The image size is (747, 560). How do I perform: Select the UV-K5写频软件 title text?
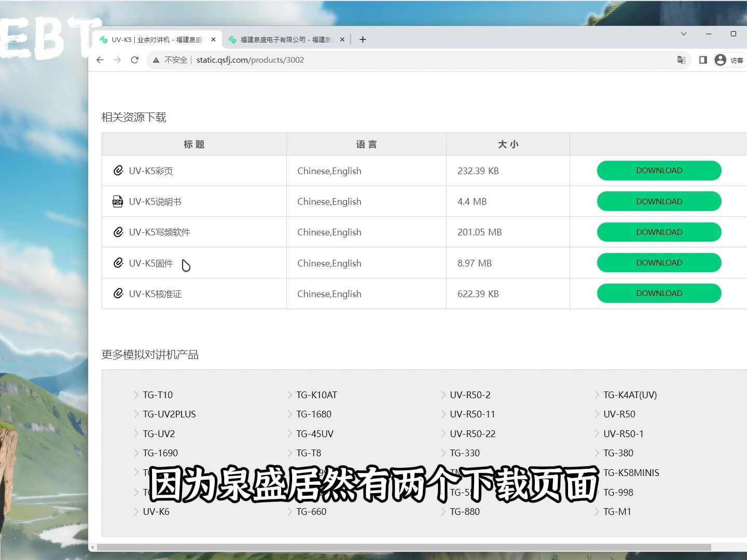click(159, 232)
